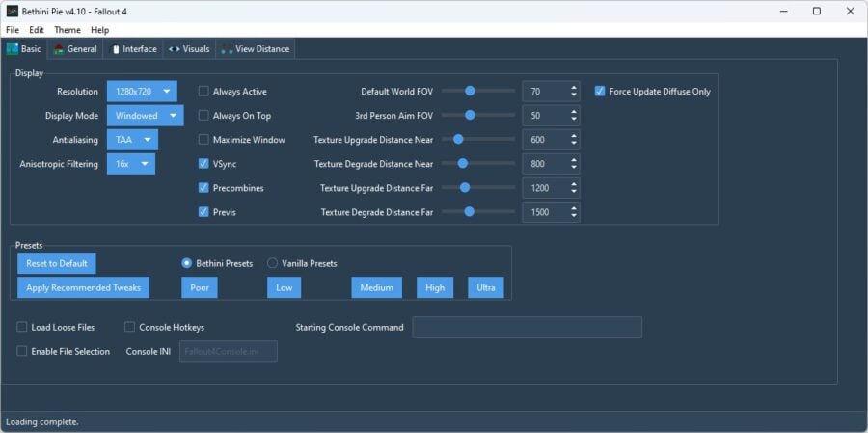The height and width of the screenshot is (433, 868).
Task: Click Texture Upgrade Distance Far slider handle
Action: click(x=465, y=188)
